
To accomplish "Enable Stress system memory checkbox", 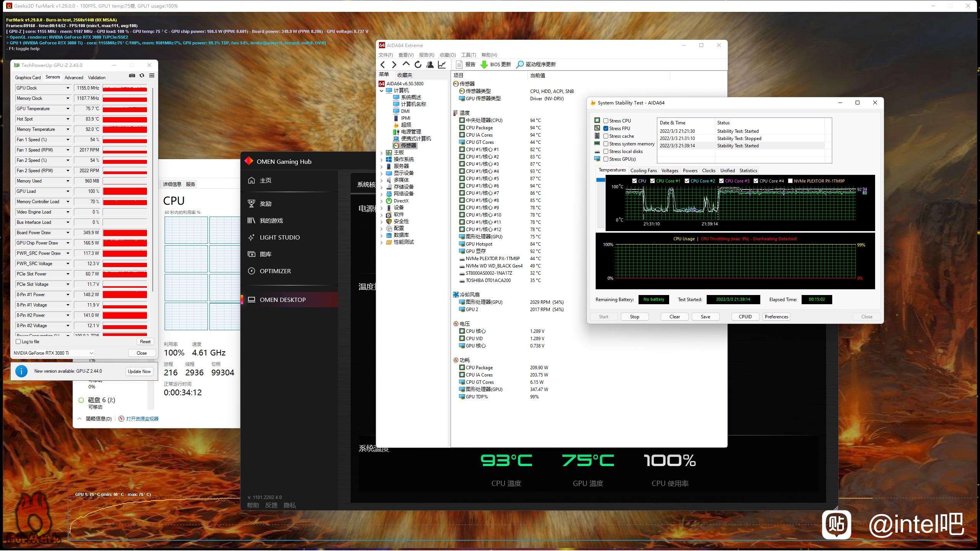I will click(x=606, y=143).
